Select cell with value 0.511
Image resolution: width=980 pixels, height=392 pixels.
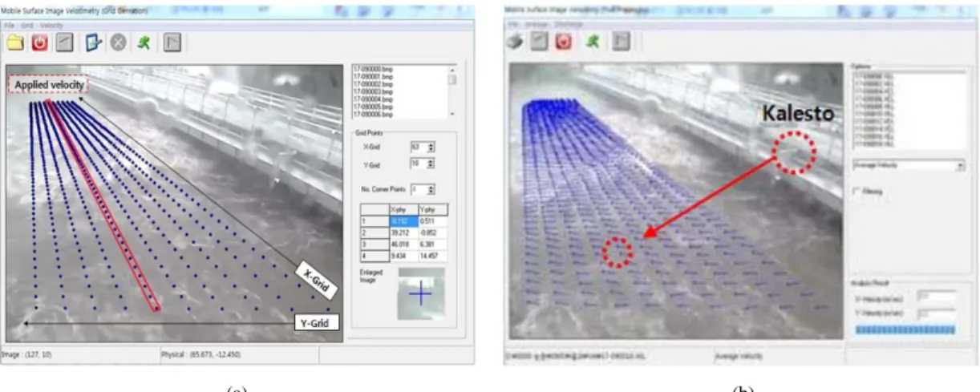coord(433,220)
